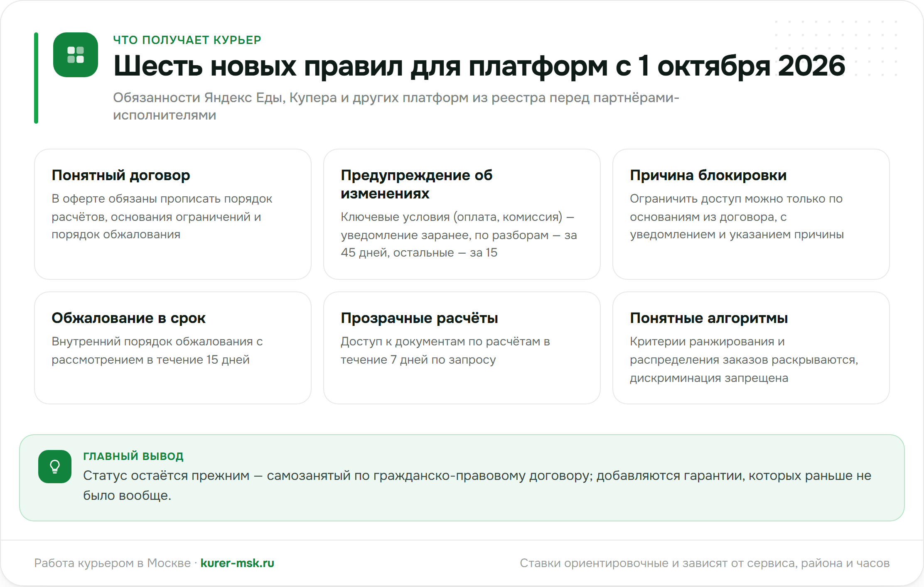Select the card title "Прозрачные расчёты"
The height and width of the screenshot is (587, 924).
419,318
